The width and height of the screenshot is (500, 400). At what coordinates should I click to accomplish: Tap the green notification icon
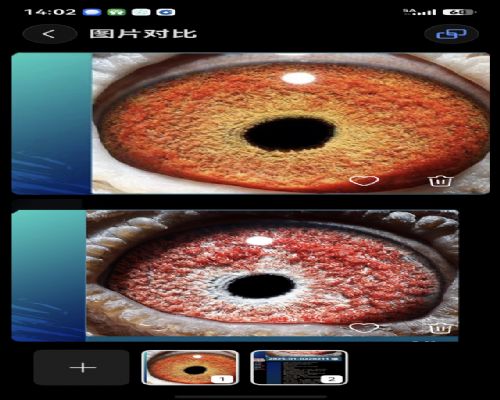(x=116, y=12)
